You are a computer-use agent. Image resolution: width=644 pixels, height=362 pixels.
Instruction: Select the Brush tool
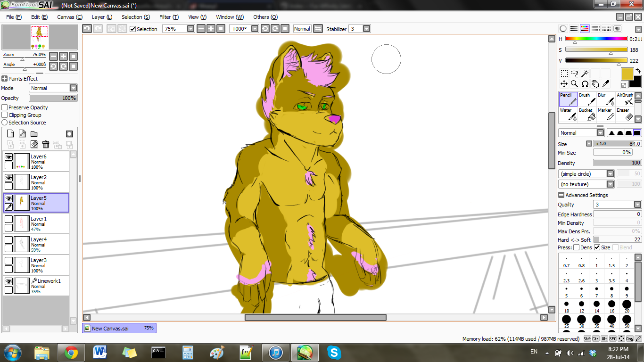click(587, 99)
